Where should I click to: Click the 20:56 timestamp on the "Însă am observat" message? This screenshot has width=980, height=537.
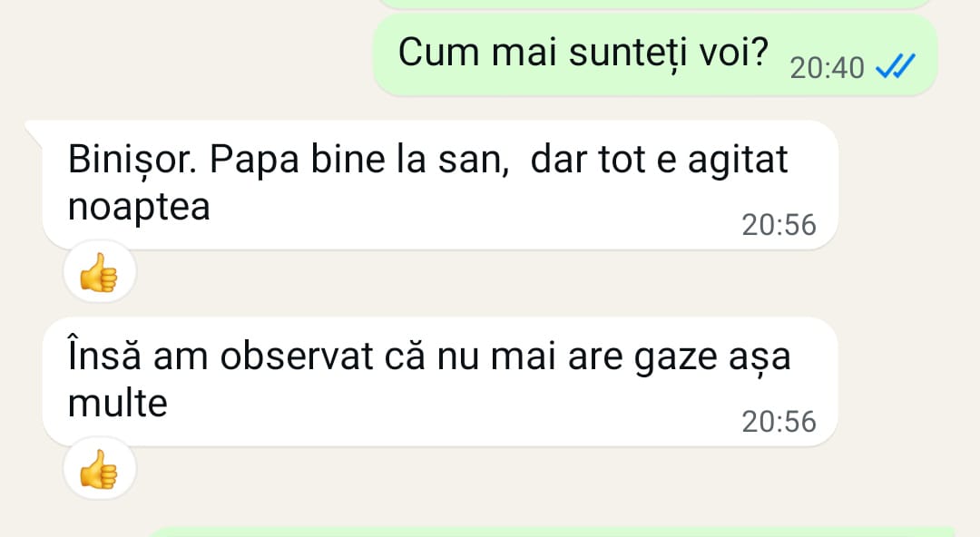tap(779, 422)
